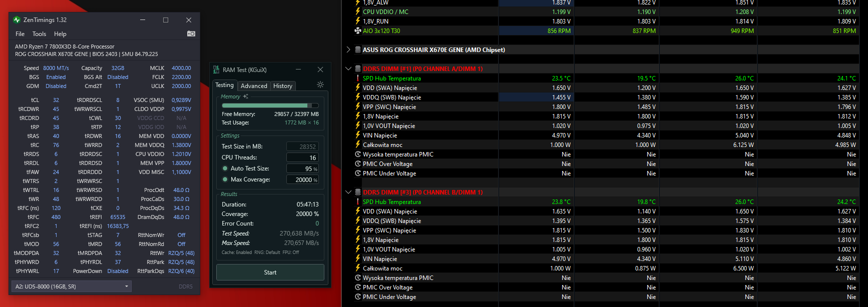This screenshot has height=307, width=868.
Task: Select the Max Coverage radio button
Action: tap(225, 179)
